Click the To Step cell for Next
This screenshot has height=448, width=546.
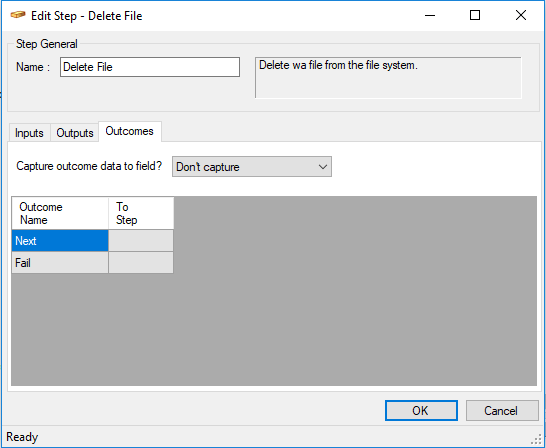[x=141, y=241]
